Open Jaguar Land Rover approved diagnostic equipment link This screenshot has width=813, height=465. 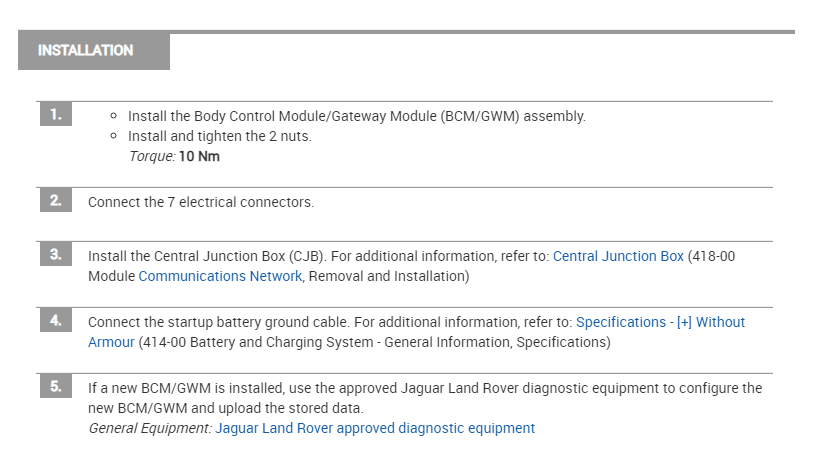375,428
